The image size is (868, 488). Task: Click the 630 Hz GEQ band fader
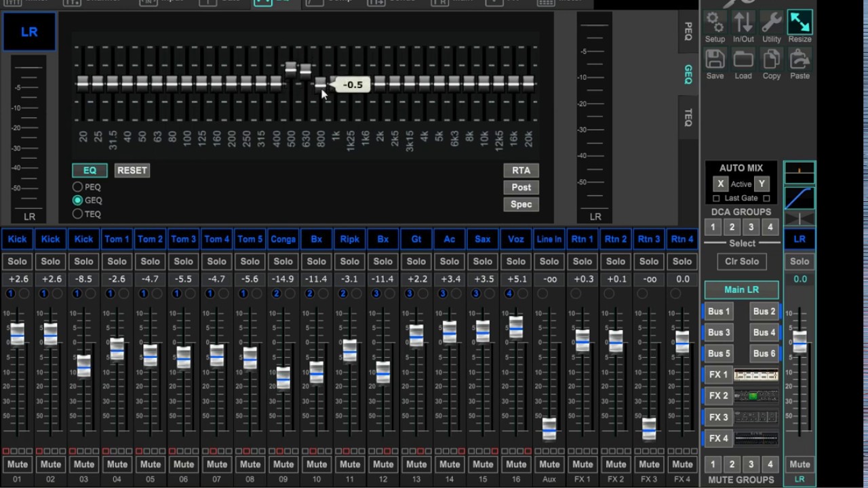click(x=306, y=70)
